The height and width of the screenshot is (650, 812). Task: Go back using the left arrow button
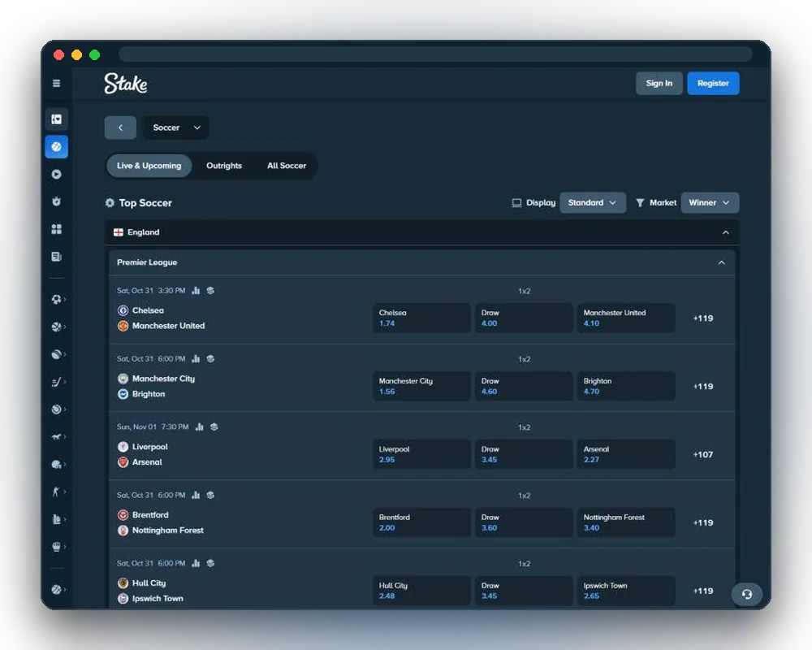[x=120, y=128]
